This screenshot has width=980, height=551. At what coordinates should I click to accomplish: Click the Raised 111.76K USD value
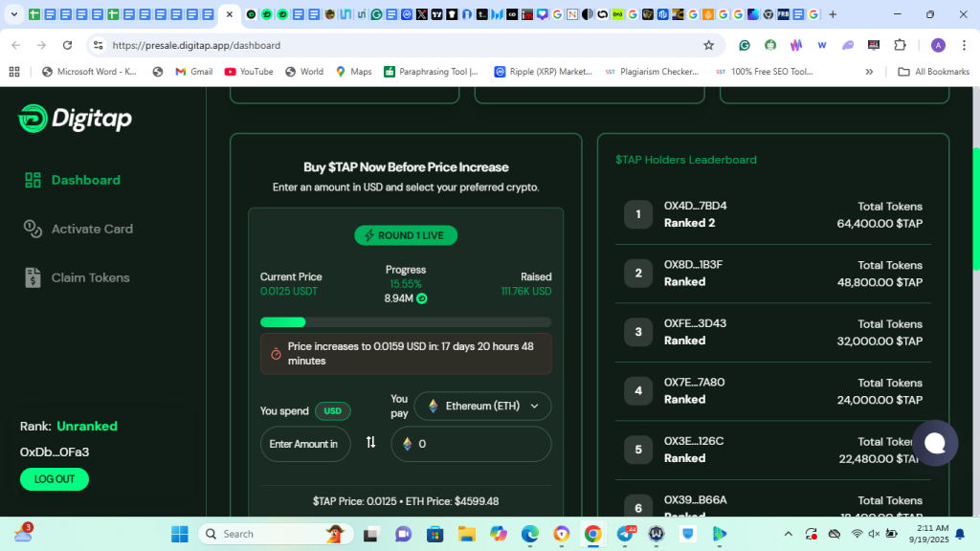[526, 291]
